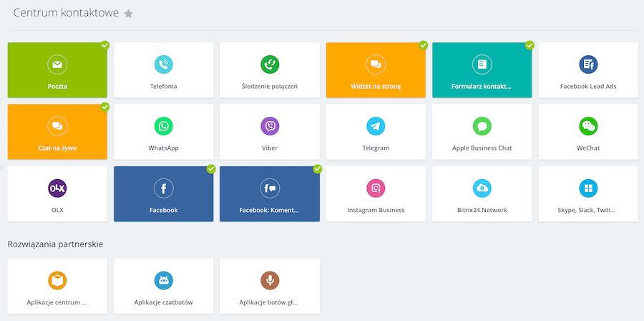Click the Aplikacje botów gł... label
This screenshot has height=321, width=644.
click(x=270, y=302)
